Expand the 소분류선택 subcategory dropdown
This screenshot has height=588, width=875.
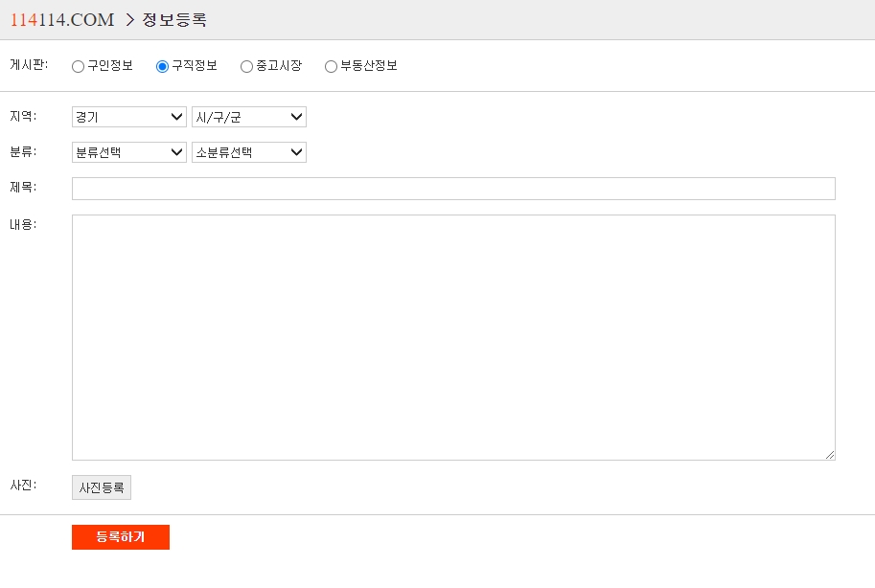coord(249,152)
